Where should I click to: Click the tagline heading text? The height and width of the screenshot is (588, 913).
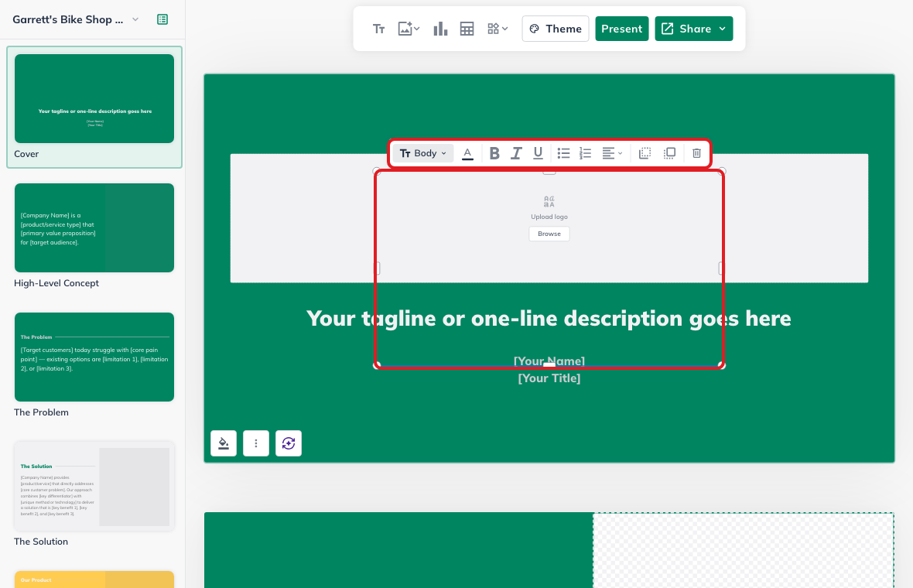pyautogui.click(x=549, y=319)
